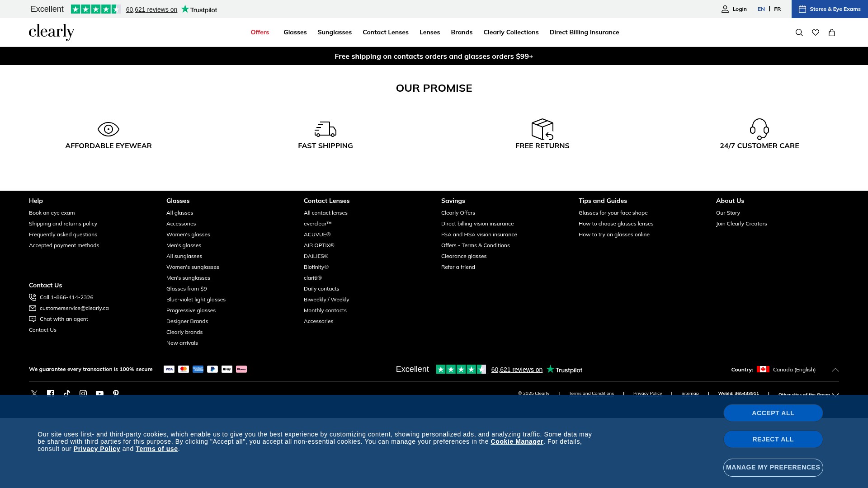868x488 pixels.
Task: Open Blue-violet light glasses link
Action: (196, 300)
